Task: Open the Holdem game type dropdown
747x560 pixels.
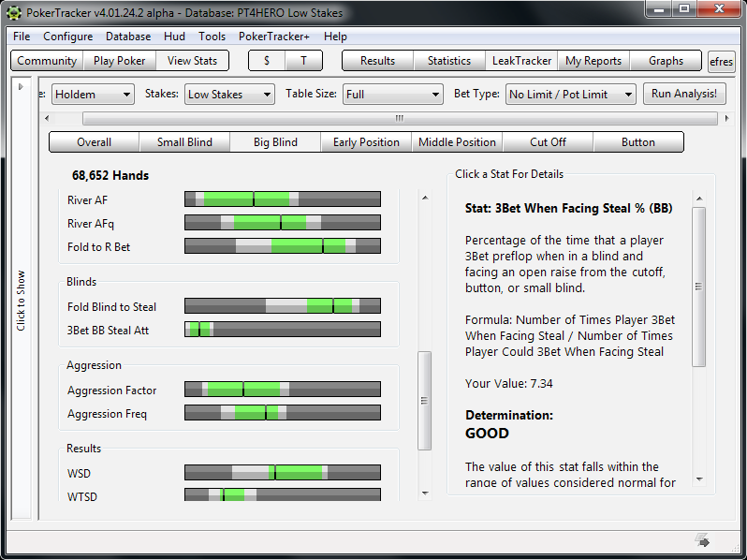Action: click(93, 95)
